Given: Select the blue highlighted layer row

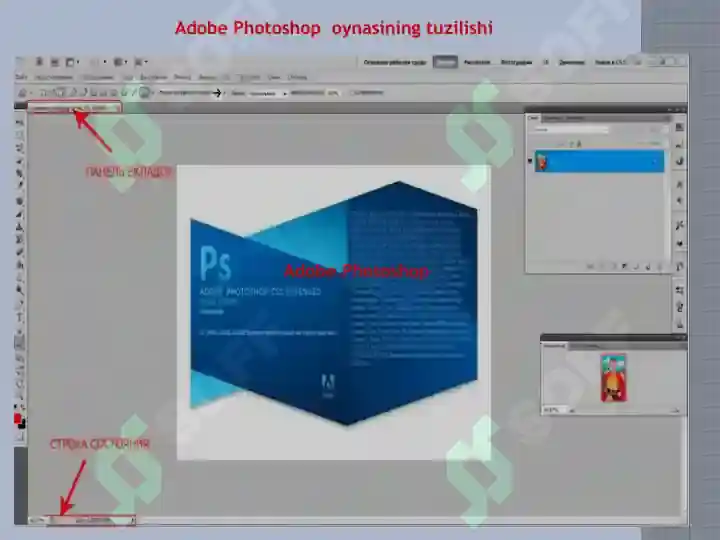Looking at the screenshot, I should tap(599, 162).
